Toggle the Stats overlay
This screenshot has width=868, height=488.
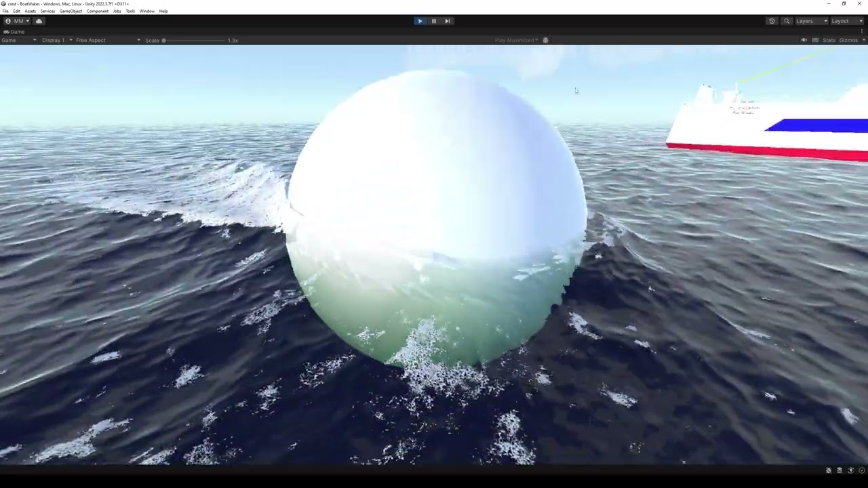pyautogui.click(x=829, y=40)
